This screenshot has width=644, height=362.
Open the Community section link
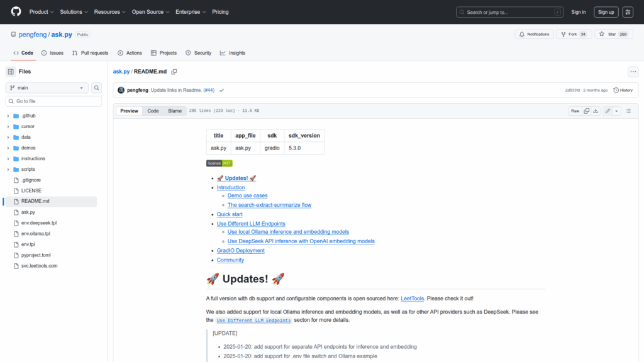pyautogui.click(x=230, y=260)
